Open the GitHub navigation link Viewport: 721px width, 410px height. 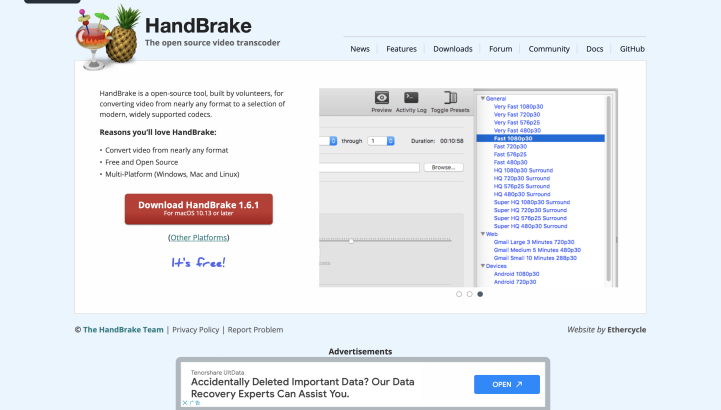tap(632, 49)
